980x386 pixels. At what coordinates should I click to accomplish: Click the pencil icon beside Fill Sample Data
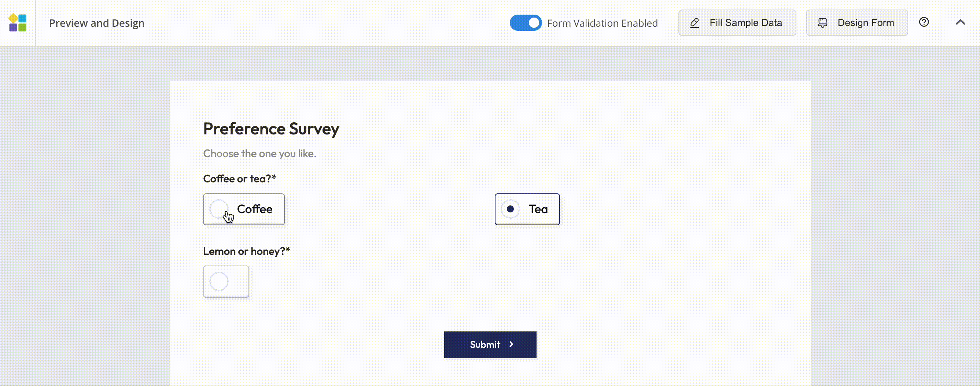tap(695, 23)
